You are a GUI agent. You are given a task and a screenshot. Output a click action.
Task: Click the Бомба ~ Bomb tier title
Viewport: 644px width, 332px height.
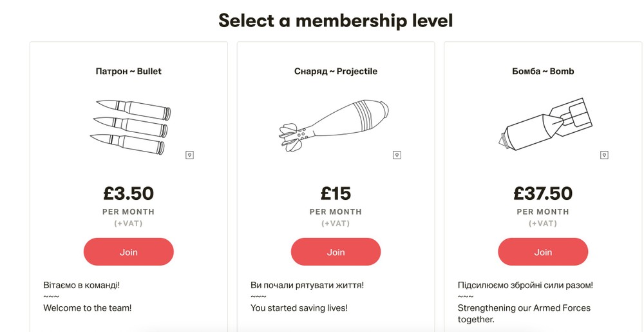(x=543, y=72)
